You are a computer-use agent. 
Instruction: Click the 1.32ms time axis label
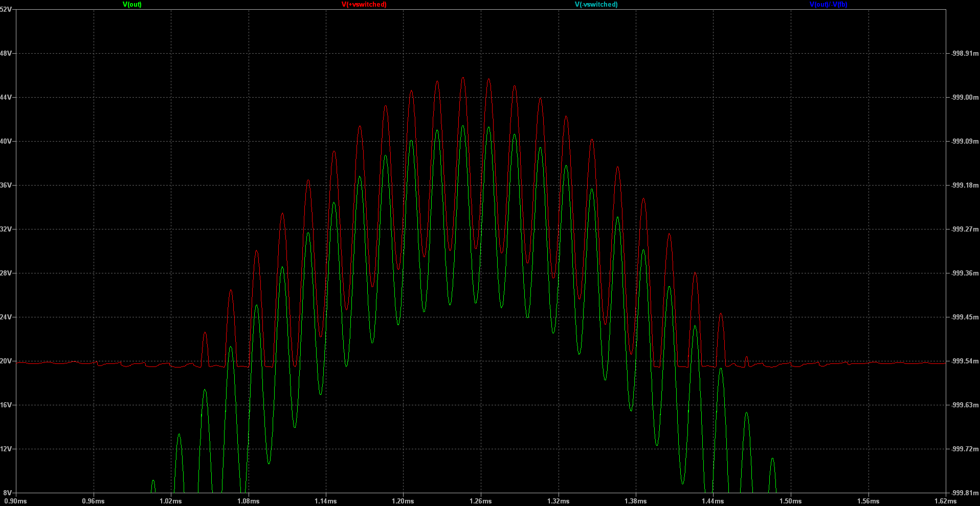point(559,501)
